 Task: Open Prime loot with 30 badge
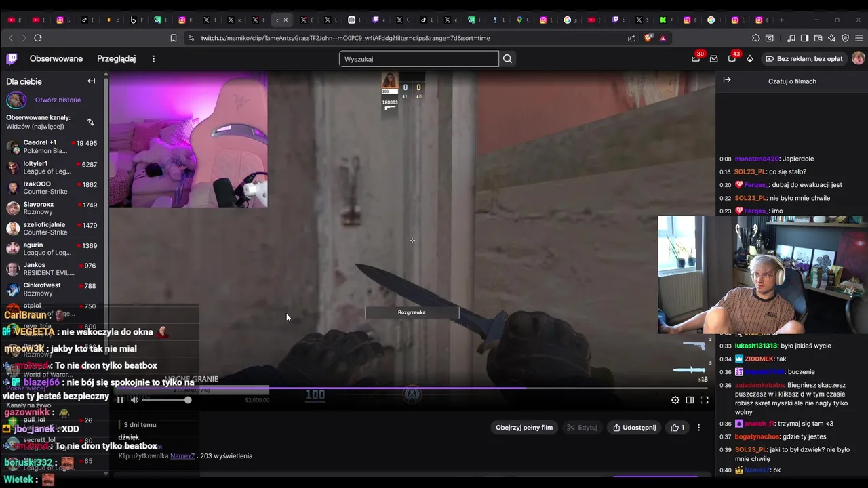(696, 59)
